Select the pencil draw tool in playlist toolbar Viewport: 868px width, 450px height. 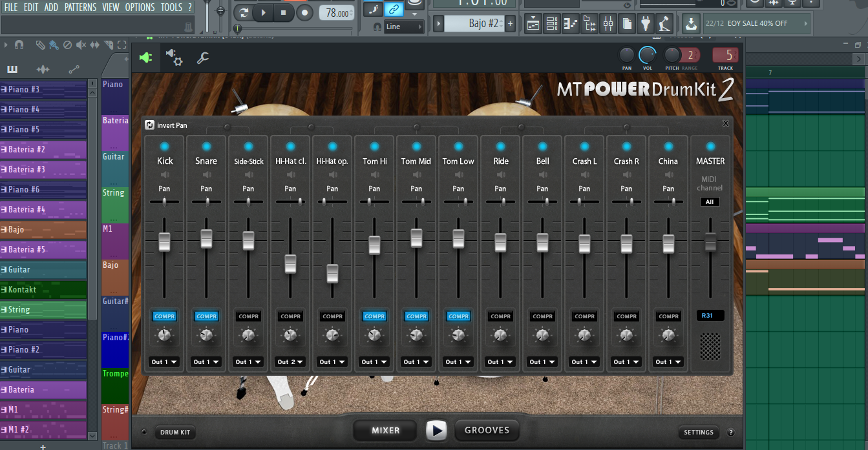(40, 45)
